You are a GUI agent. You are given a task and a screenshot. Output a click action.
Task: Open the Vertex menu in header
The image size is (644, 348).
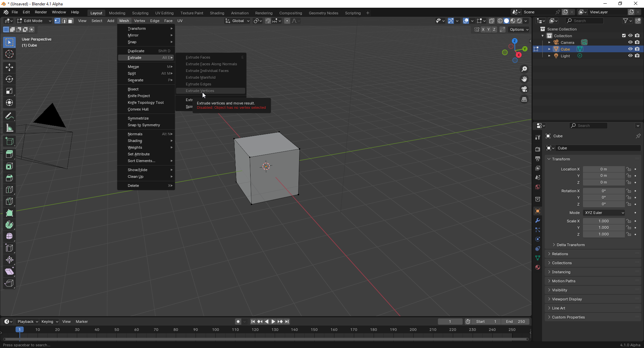coord(140,21)
